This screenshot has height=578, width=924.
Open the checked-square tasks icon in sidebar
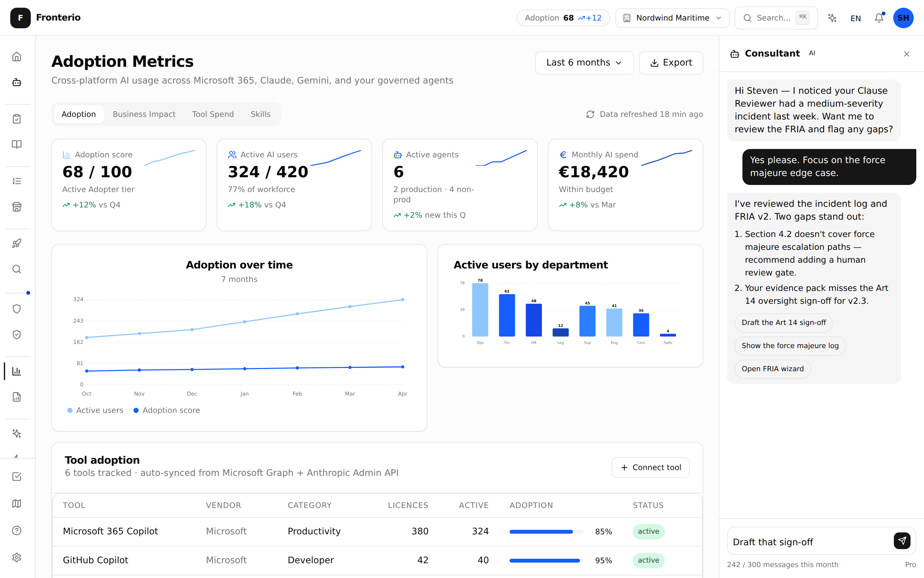(x=17, y=477)
